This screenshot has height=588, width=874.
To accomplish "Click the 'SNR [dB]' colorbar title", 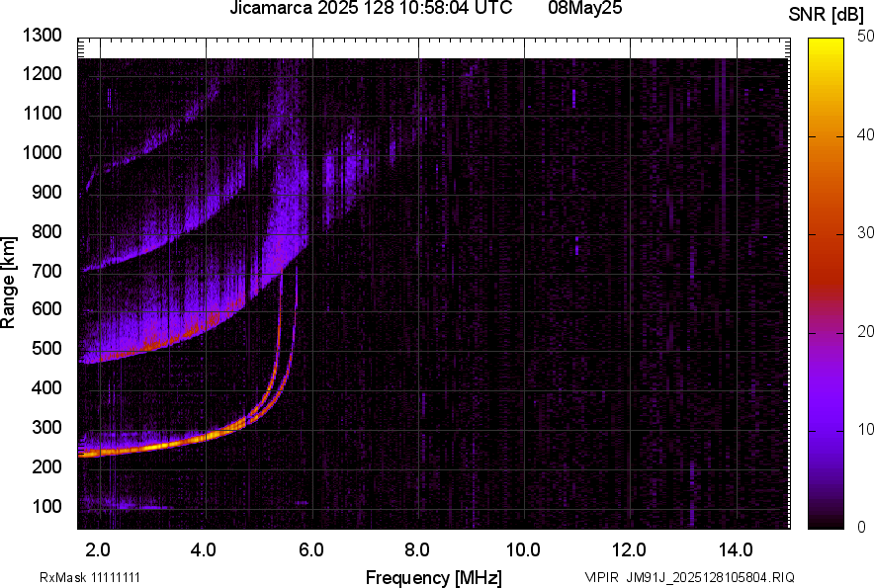I will 826,15.
